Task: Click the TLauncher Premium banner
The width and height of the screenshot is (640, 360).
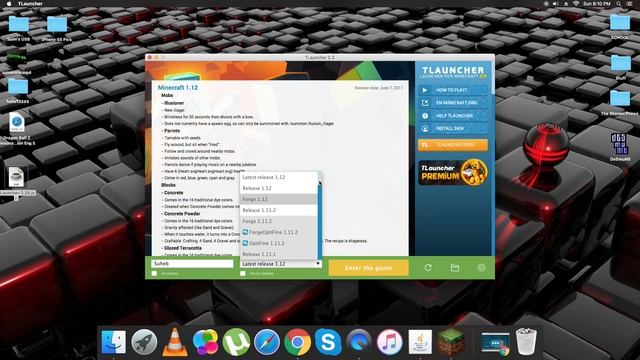Action: point(453,172)
